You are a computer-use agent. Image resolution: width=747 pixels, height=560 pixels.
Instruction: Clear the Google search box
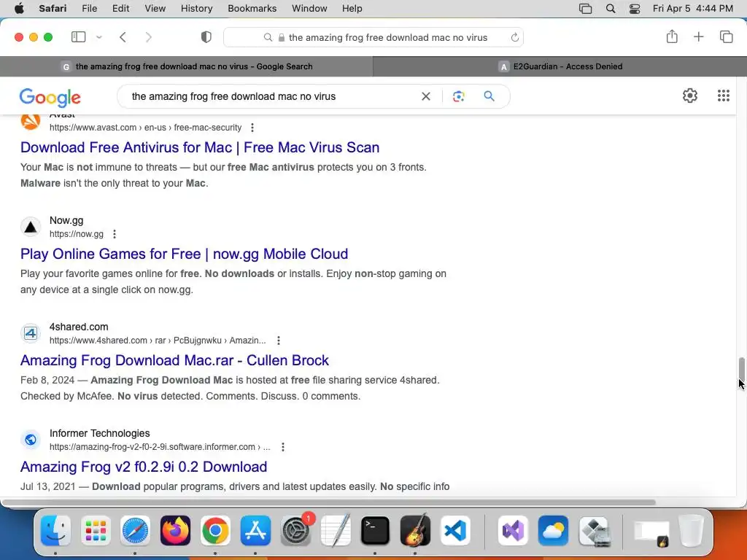tap(426, 96)
